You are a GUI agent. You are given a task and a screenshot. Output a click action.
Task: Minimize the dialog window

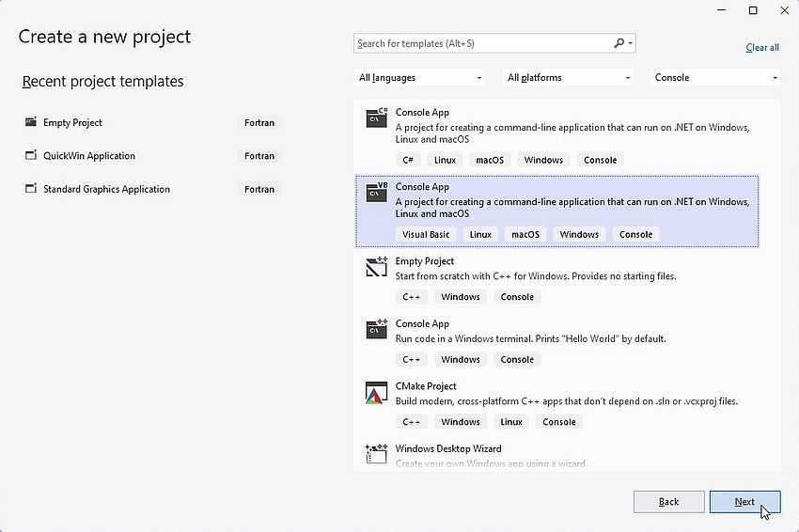point(722,10)
